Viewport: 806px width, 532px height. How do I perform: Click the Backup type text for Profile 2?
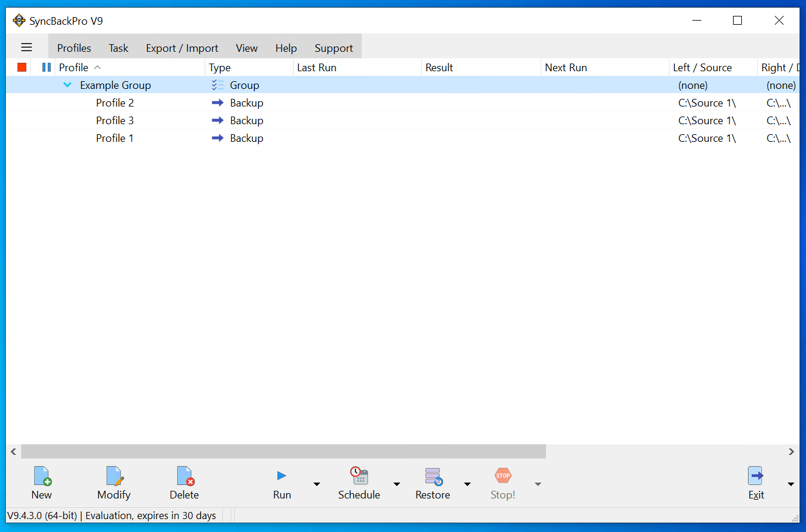[247, 103]
